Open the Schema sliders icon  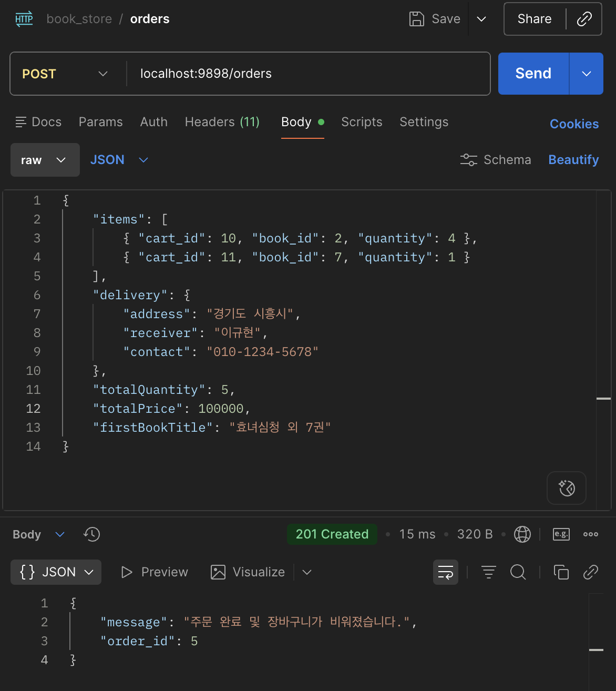click(468, 160)
